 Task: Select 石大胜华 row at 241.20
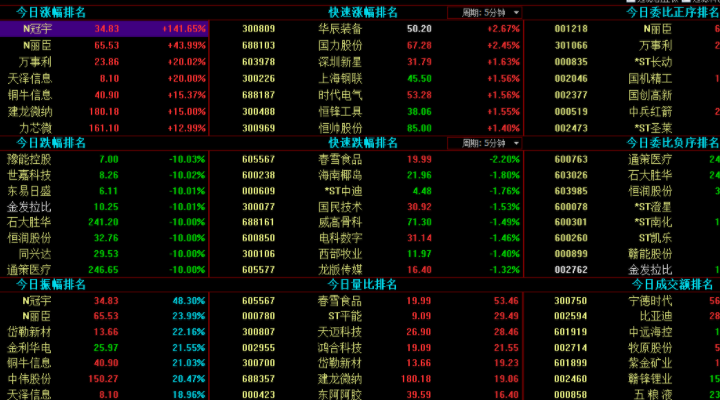[104, 222]
